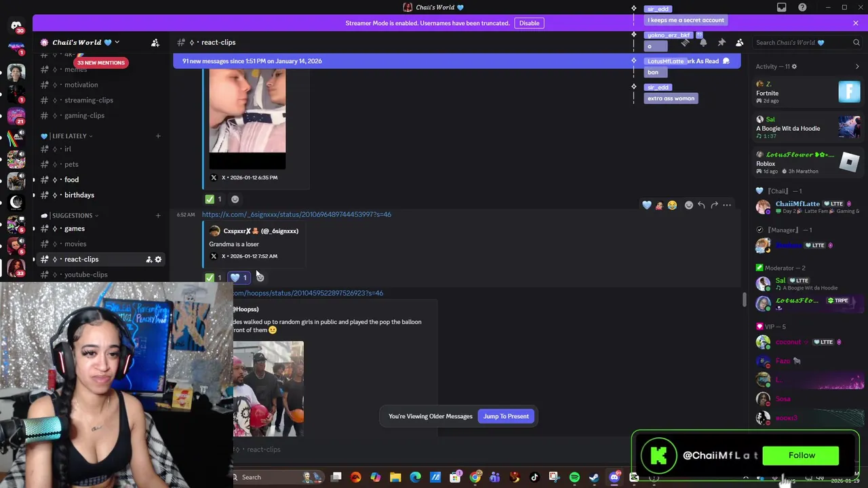The image size is (868, 488).
Task: Jump To Present button
Action: click(x=506, y=416)
